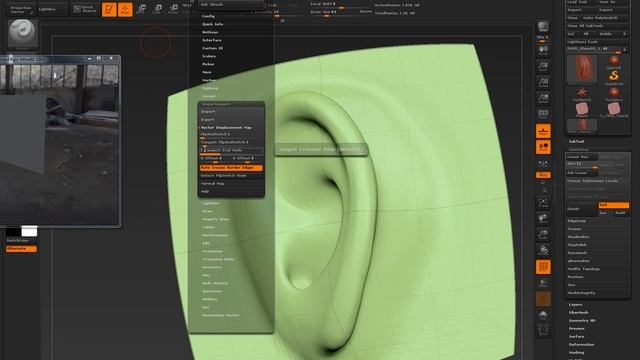This screenshot has height=360, width=640.
Task: Expand the SubTool palette section
Action: 576,142
